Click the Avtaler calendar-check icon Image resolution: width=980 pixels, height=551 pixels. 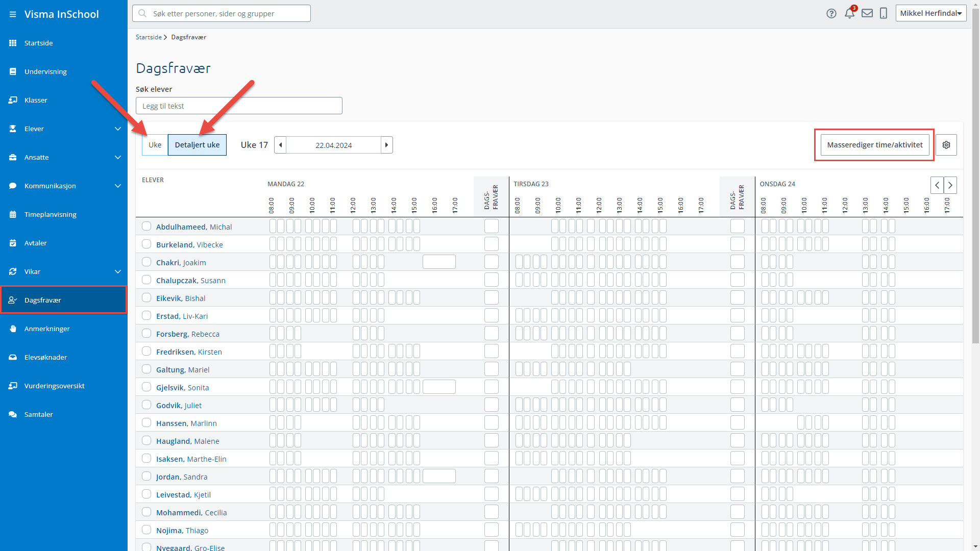[13, 243]
